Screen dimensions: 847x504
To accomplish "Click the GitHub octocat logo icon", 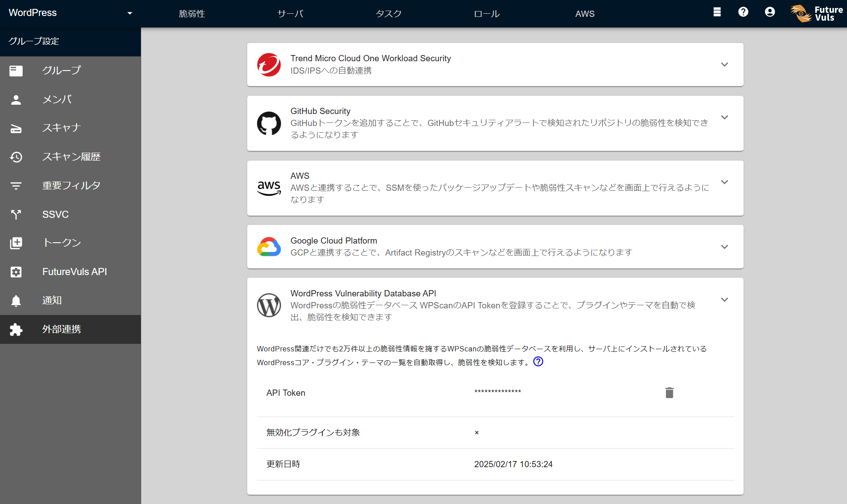I will [269, 123].
